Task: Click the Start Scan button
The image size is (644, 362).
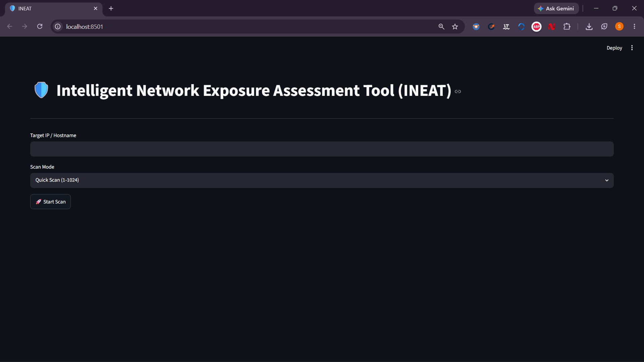Action: click(50, 201)
